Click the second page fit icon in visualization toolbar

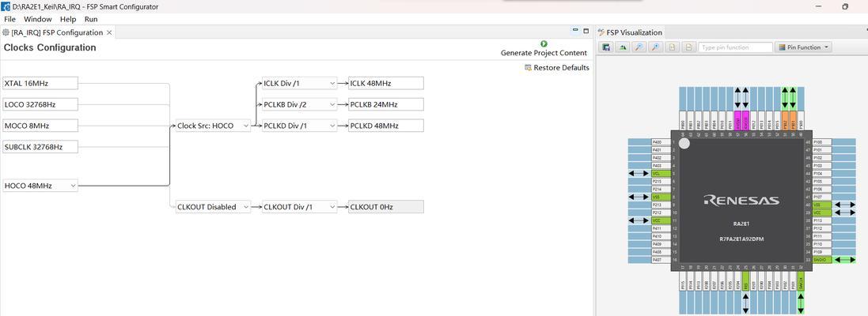coord(688,47)
